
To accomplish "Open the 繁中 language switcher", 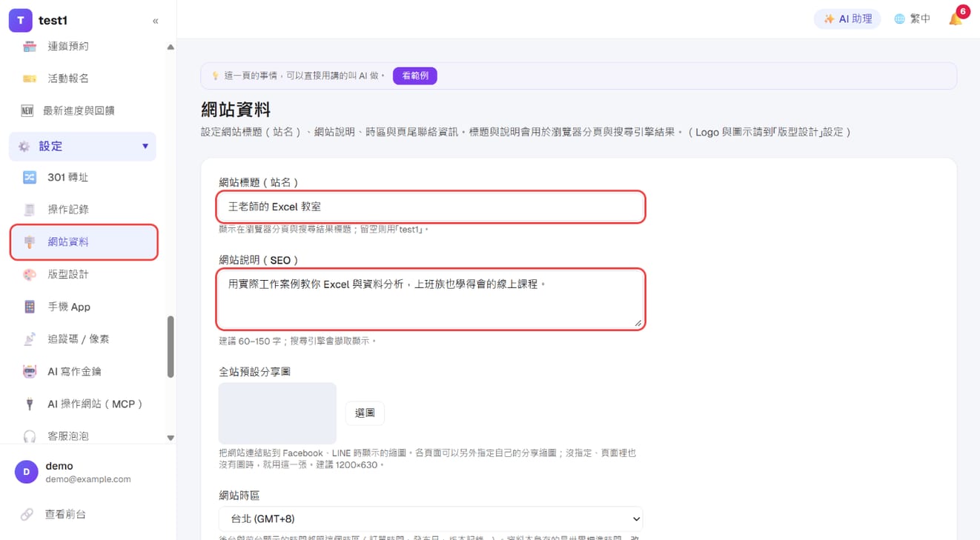I will tap(913, 19).
